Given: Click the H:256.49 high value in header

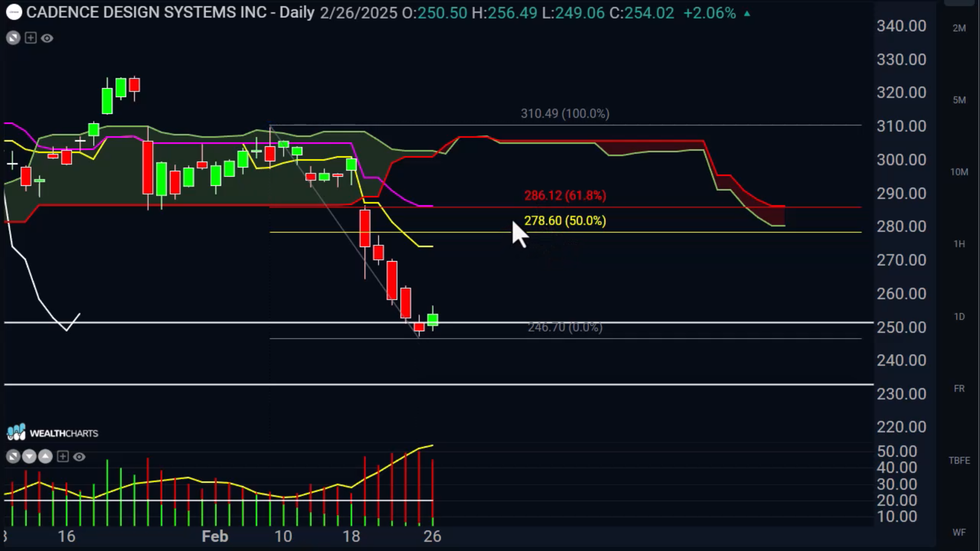Looking at the screenshot, I should coord(504,13).
